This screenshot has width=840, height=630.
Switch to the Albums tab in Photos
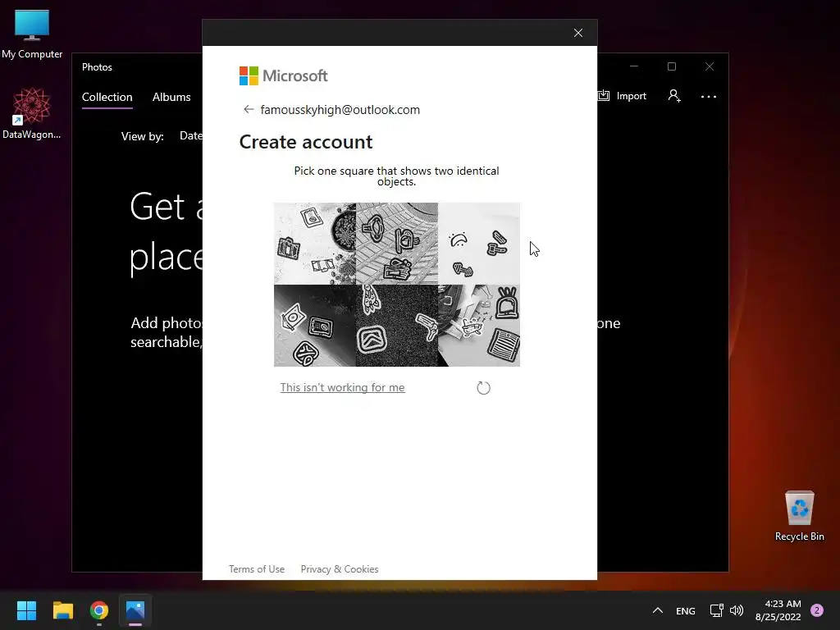point(171,97)
